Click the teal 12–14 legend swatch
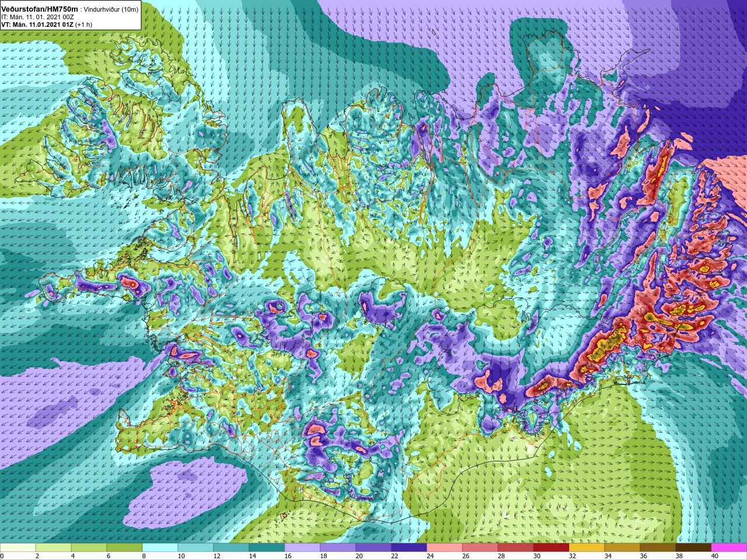 pyautogui.click(x=231, y=546)
